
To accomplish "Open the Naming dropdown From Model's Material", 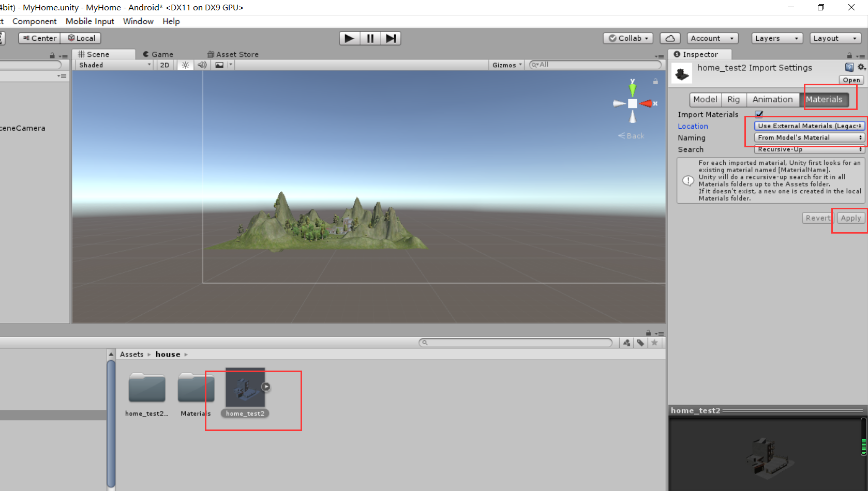I will click(x=807, y=137).
